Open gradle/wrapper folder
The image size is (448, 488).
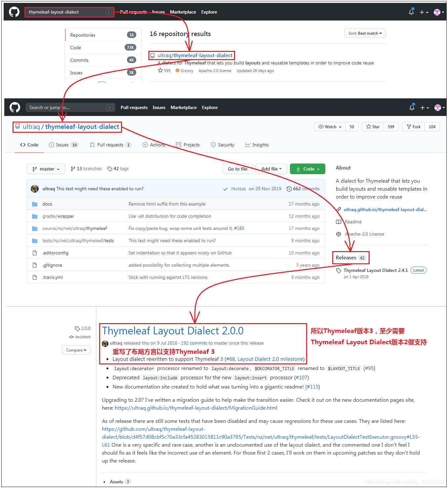(58, 216)
